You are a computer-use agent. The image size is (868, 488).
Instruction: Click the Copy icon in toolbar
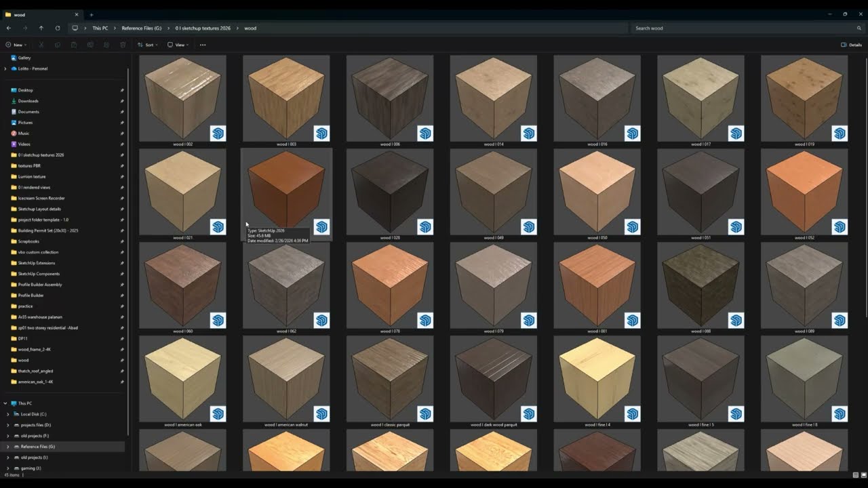pos(58,45)
